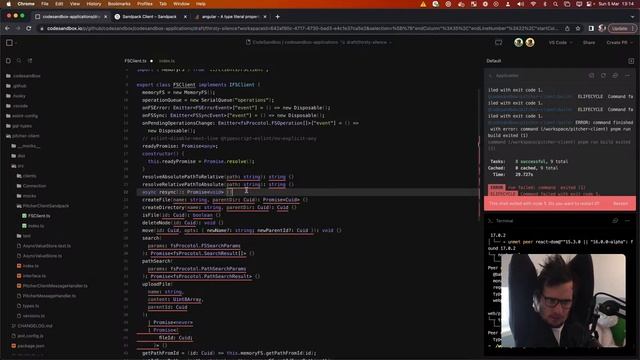640x360 pixels.
Task: Open Wi-Fi status in the menu bar
Action: (x=533, y=4)
